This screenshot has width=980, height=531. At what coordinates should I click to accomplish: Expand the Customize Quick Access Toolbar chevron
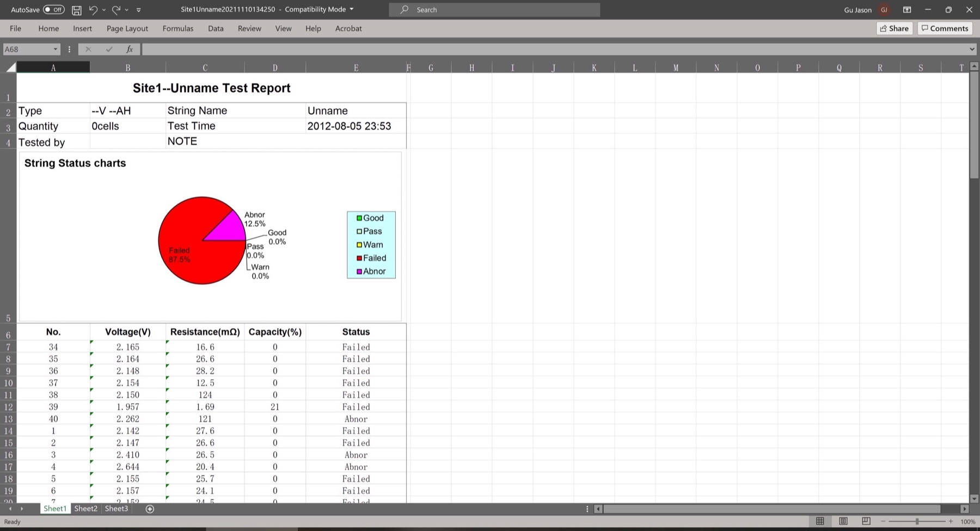coord(139,10)
